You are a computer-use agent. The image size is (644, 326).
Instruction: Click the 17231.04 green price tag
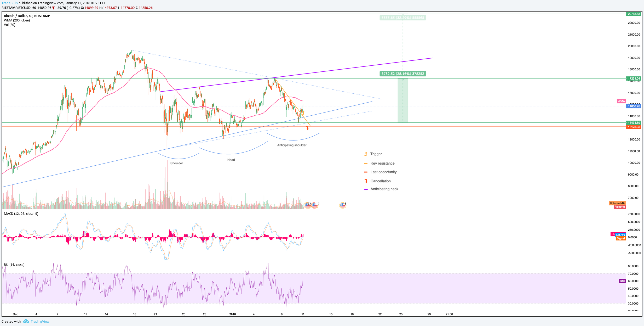(x=634, y=78)
